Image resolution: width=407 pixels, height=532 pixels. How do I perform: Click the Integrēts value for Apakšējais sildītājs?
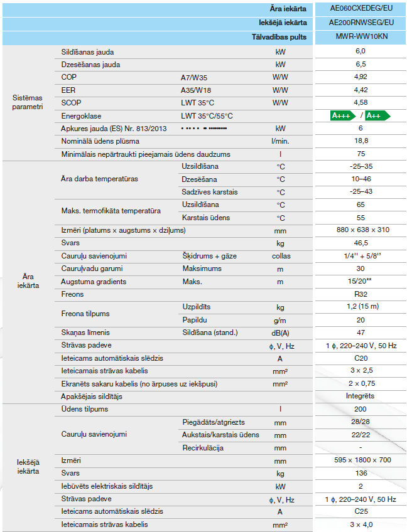point(360,396)
